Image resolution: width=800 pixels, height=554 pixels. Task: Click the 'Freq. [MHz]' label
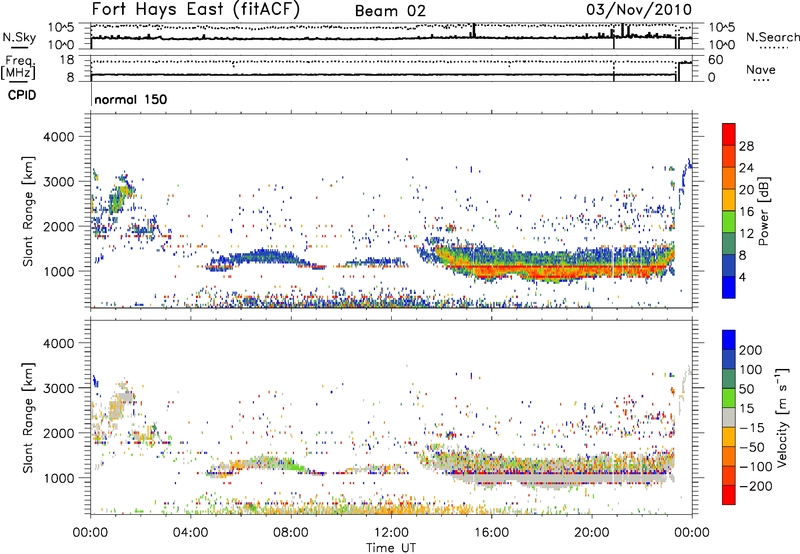coord(18,67)
